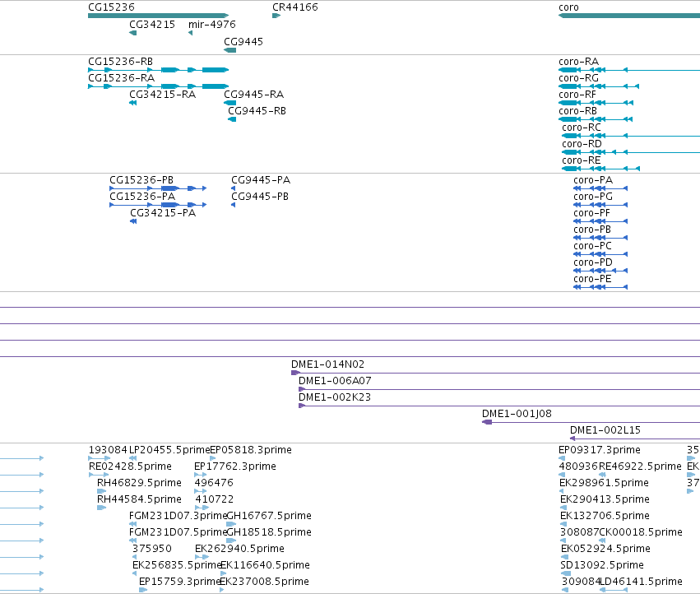Select the LD46141.5prime EST
700x594 pixels.
point(614,590)
